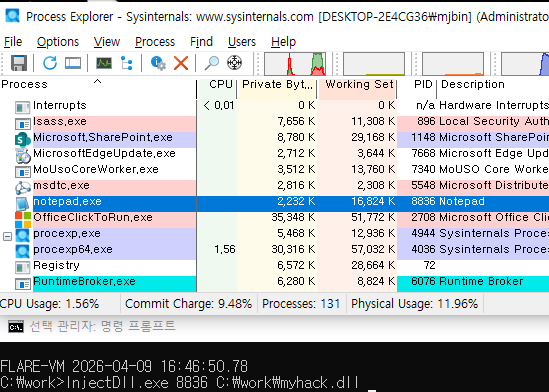Click the RuntimeBroker.exe process icon

23,284
